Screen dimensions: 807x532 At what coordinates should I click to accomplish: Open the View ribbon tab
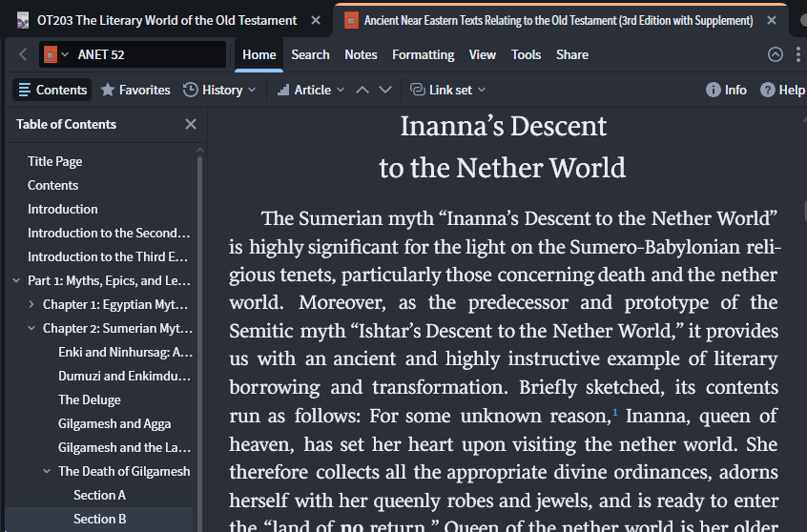pyautogui.click(x=483, y=54)
